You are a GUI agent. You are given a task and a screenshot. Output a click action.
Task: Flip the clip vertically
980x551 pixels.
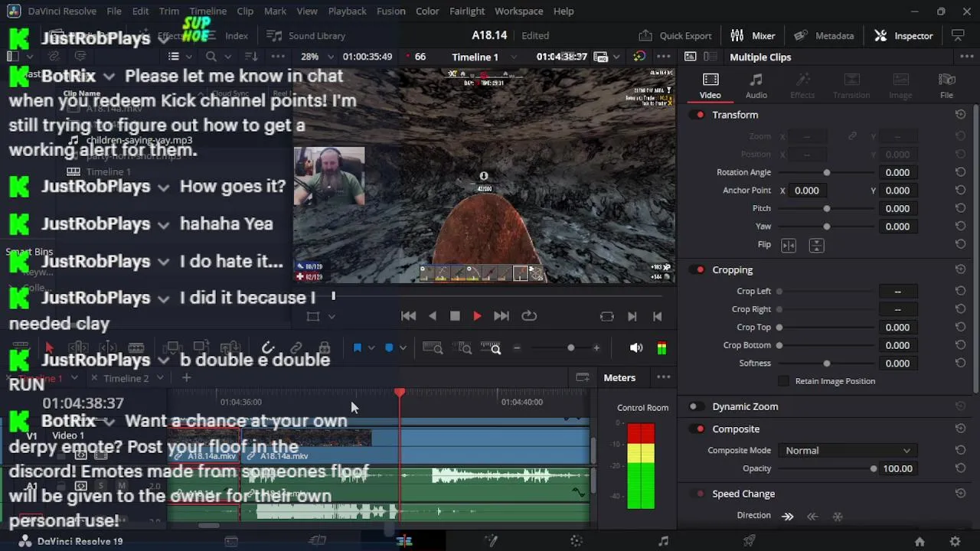pos(816,245)
